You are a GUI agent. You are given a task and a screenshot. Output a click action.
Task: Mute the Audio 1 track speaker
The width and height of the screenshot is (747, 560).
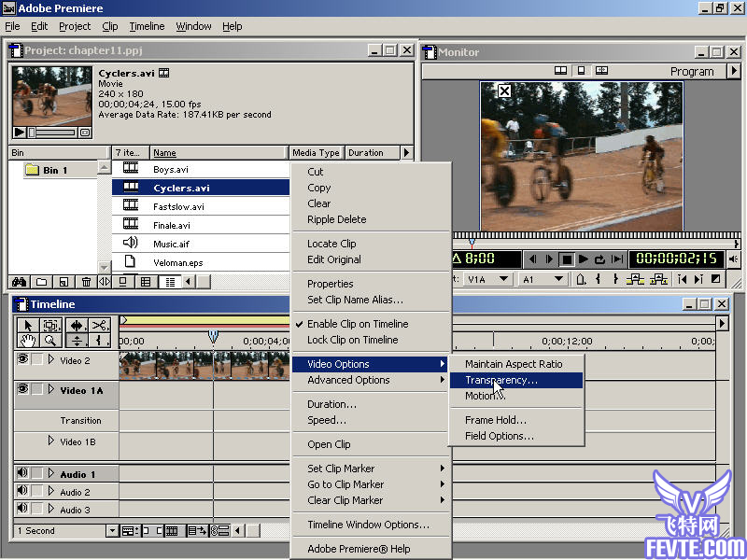[x=21, y=474]
